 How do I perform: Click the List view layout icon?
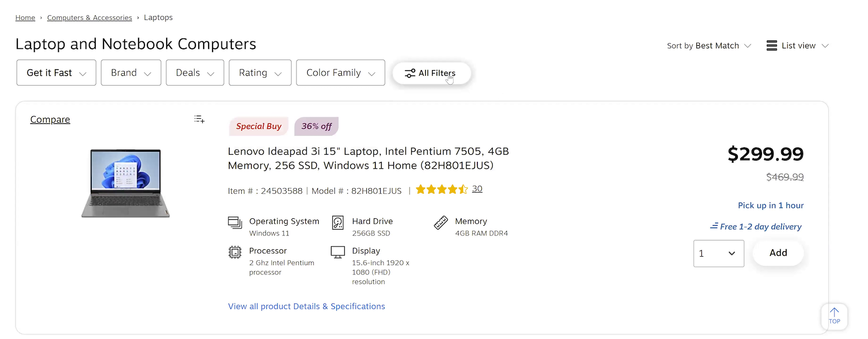click(772, 46)
